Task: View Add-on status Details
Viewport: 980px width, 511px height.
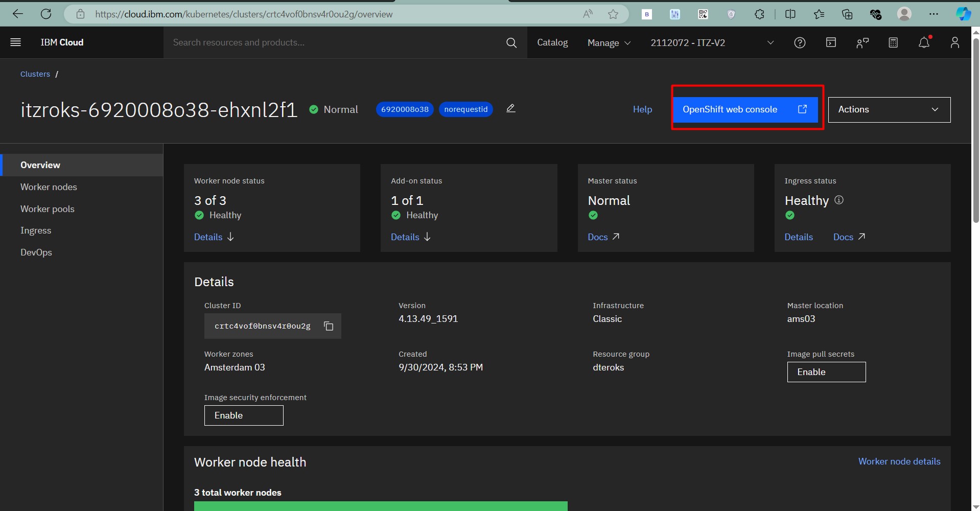Action: (x=411, y=237)
